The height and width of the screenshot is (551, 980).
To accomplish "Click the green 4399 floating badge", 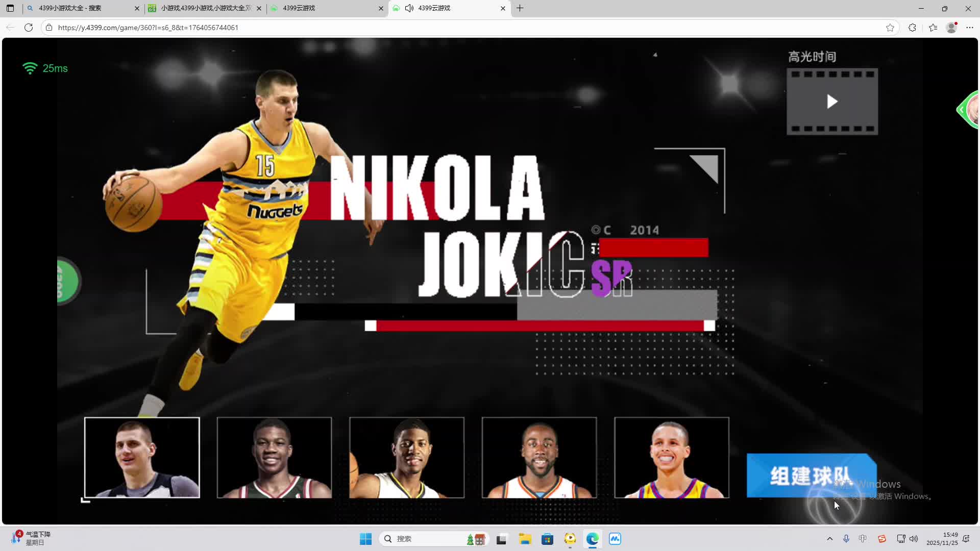I will coord(66,281).
